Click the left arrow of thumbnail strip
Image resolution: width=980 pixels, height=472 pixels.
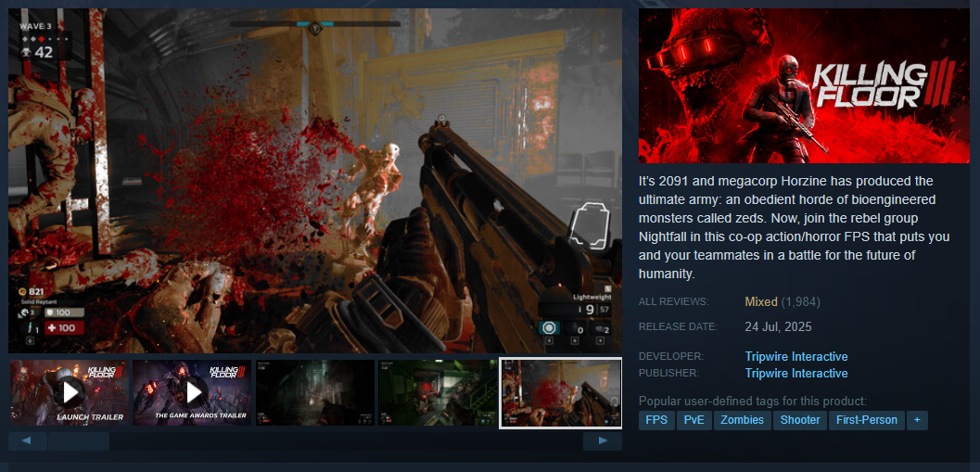coord(27,440)
